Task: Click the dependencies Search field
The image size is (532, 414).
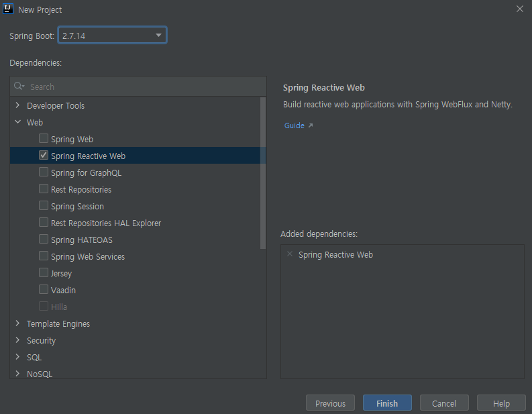Action: [138, 87]
